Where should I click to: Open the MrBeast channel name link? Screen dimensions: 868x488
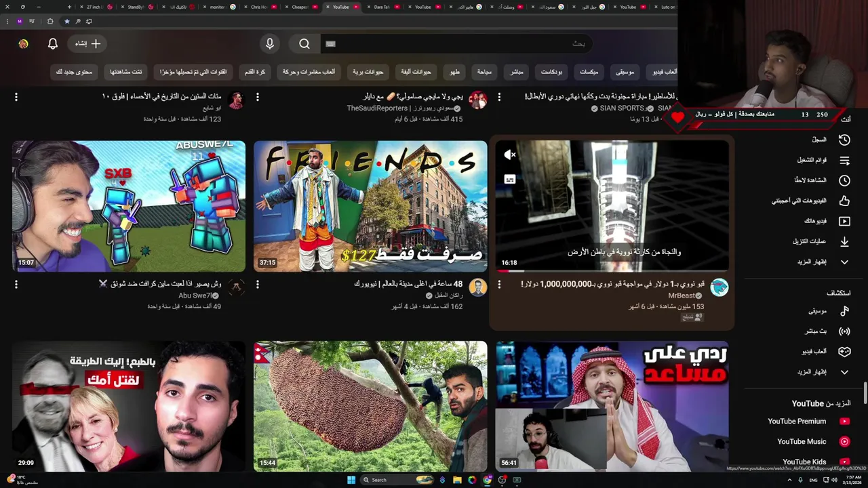[682, 296]
